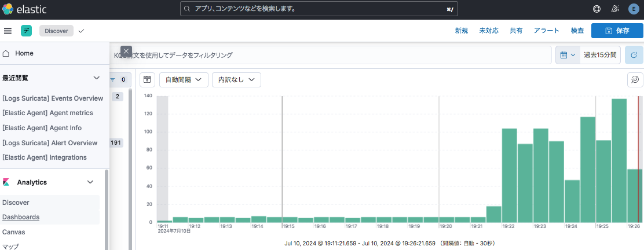The height and width of the screenshot is (250, 644).
Task: Collapse the 最近閲覧 section
Action: tap(97, 78)
